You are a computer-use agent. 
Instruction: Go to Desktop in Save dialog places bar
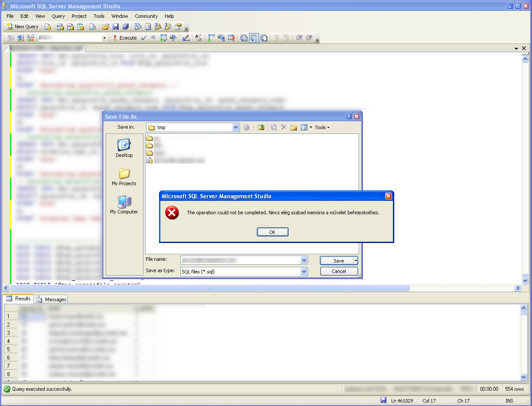(x=124, y=148)
